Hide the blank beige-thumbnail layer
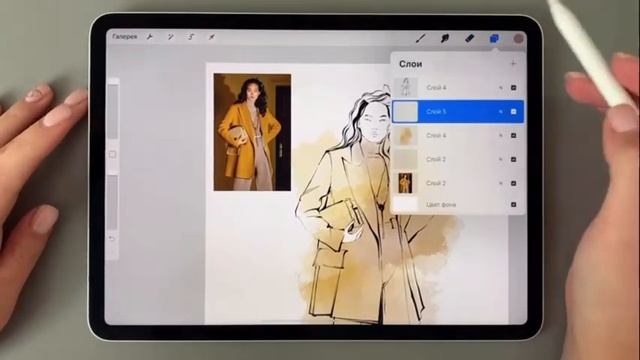 pyautogui.click(x=513, y=159)
